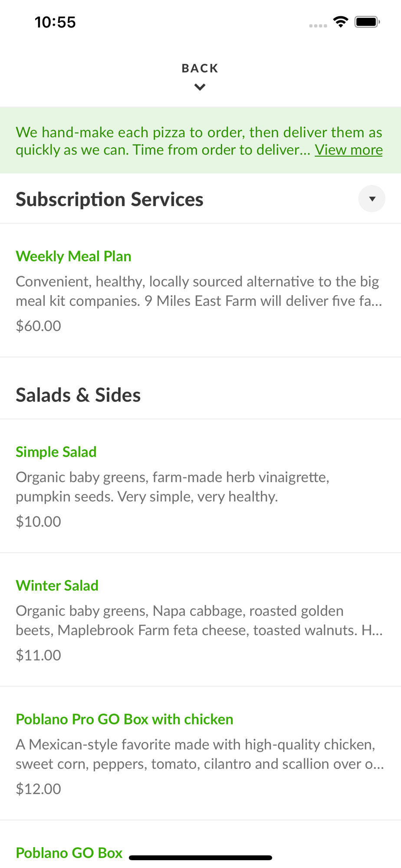Select the Weekly Meal Plan item
This screenshot has height=868, width=401.
(73, 256)
